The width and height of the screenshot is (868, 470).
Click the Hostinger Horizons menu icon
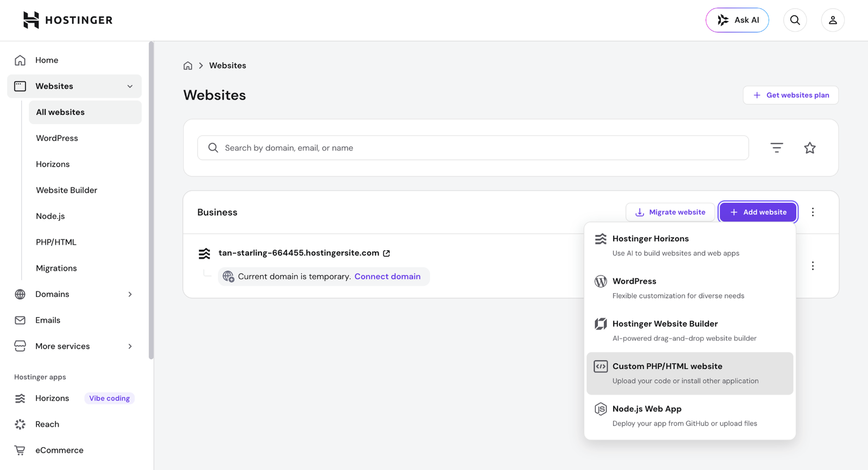coord(601,239)
